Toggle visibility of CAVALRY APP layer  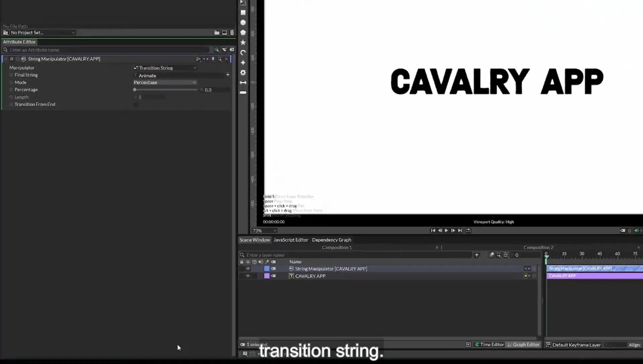point(248,276)
